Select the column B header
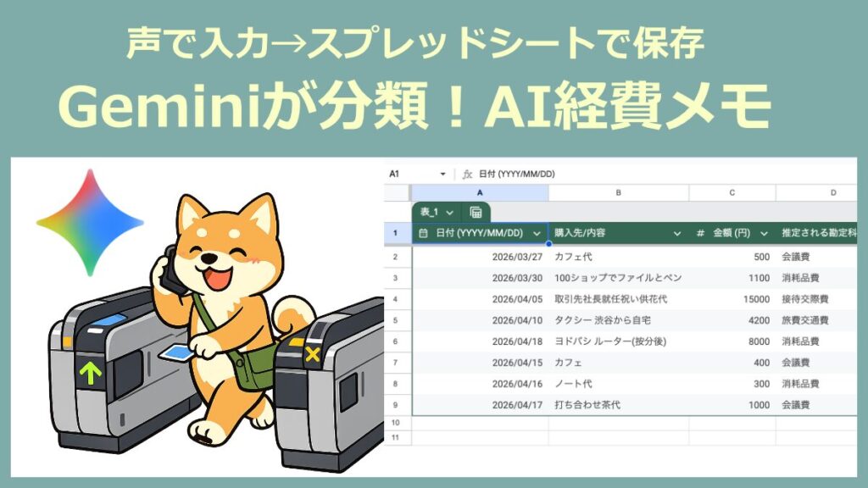Image resolution: width=868 pixels, height=488 pixels. pos(617,192)
